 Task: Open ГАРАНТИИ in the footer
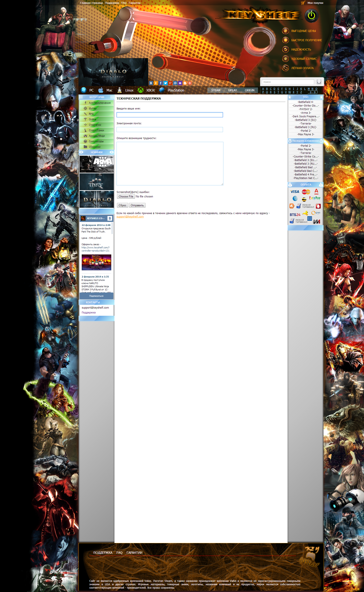[134, 553]
